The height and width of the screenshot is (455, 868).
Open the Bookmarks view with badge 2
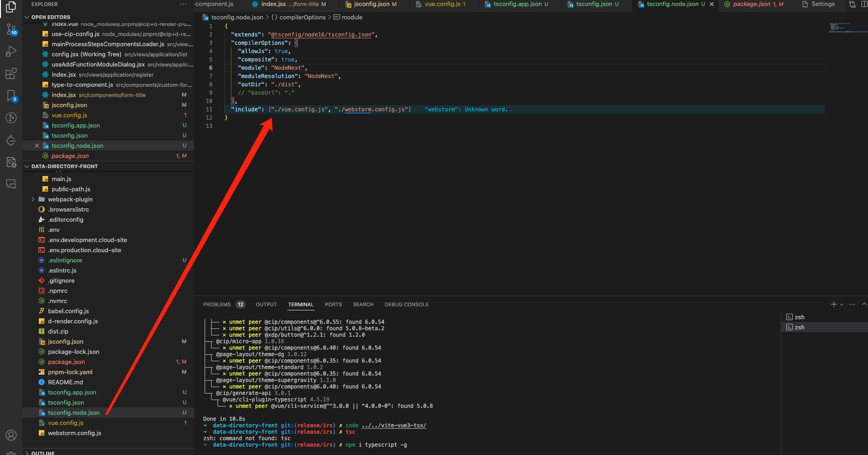pyautogui.click(x=11, y=96)
